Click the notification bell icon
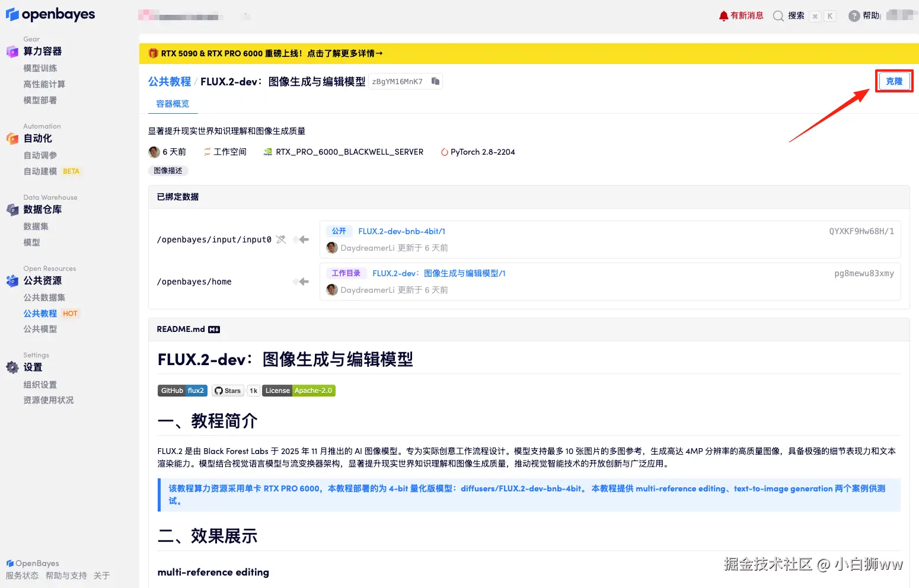The image size is (919, 588). click(723, 16)
